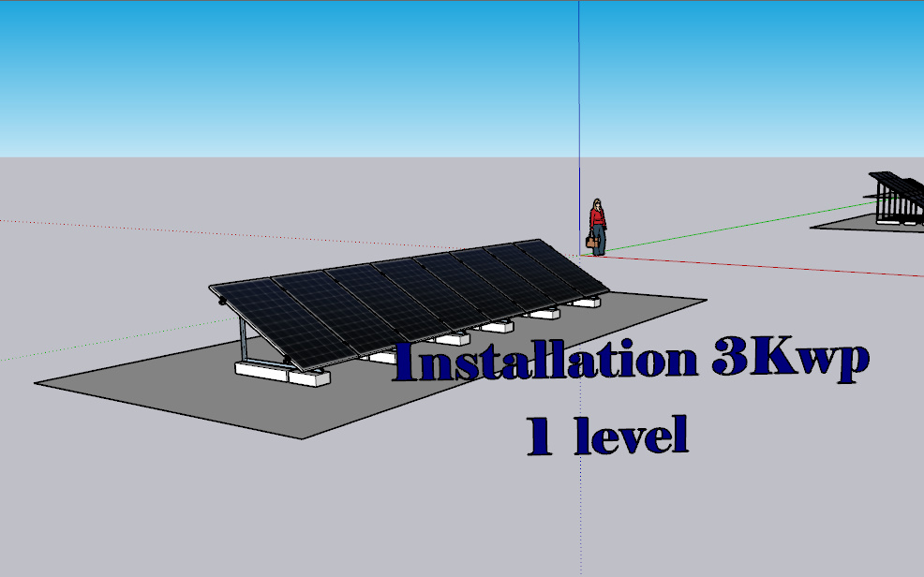Viewport: 924px width, 577px height.
Task: Select the distant solar structure at right edge
Action: (x=898, y=198)
